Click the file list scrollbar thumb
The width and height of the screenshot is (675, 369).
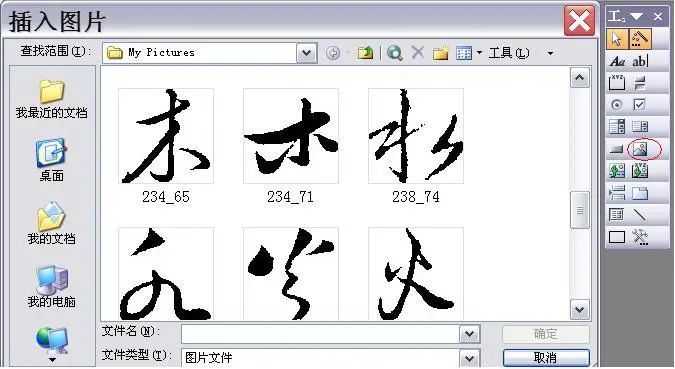579,210
